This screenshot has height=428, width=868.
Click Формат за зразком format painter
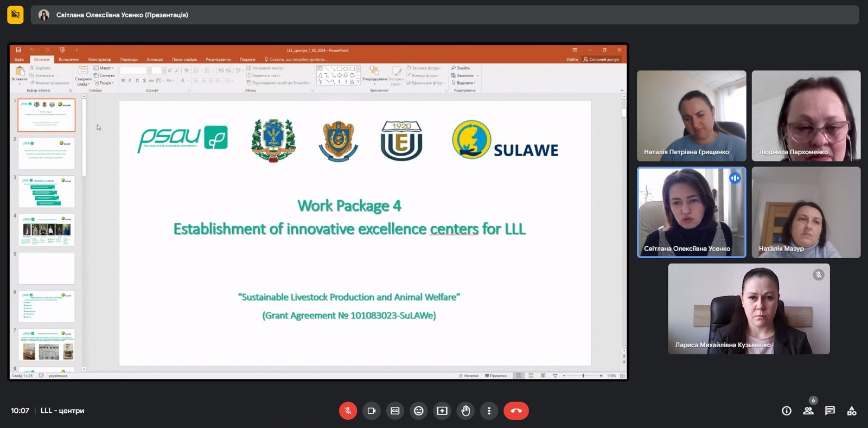pyautogui.click(x=49, y=83)
